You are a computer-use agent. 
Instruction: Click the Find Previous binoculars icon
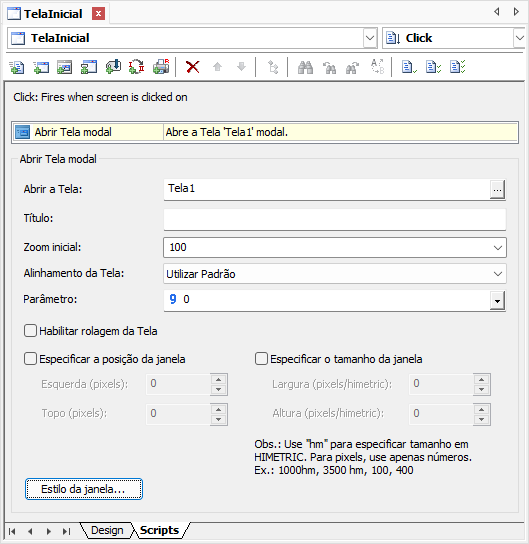(x=329, y=67)
